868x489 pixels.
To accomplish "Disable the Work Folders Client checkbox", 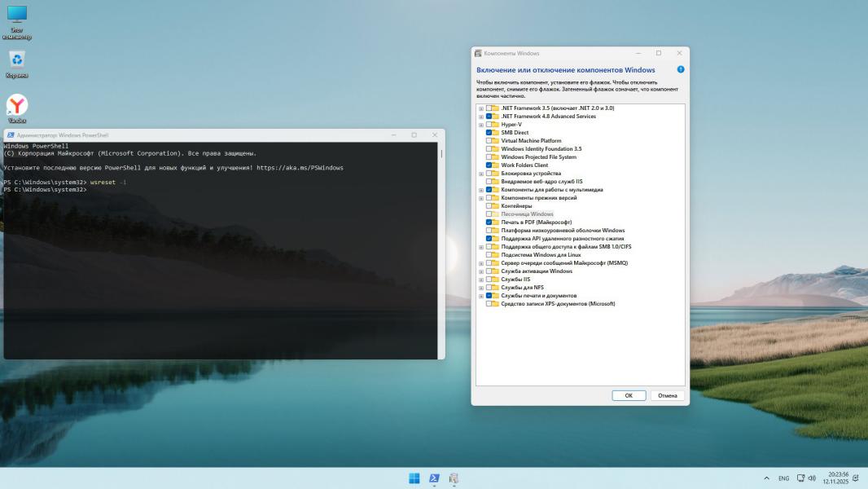I will 489,165.
